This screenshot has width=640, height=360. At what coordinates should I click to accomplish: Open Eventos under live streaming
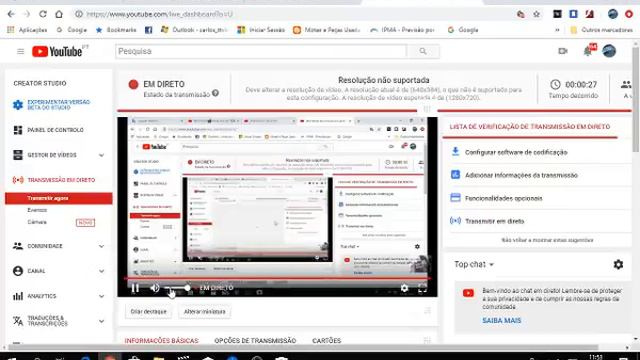tap(37, 210)
